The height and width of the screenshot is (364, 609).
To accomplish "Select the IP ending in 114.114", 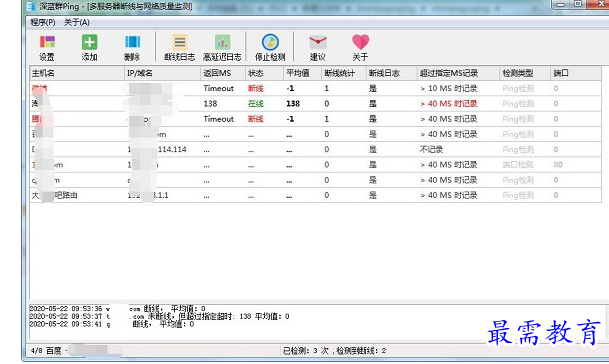I will [157, 150].
